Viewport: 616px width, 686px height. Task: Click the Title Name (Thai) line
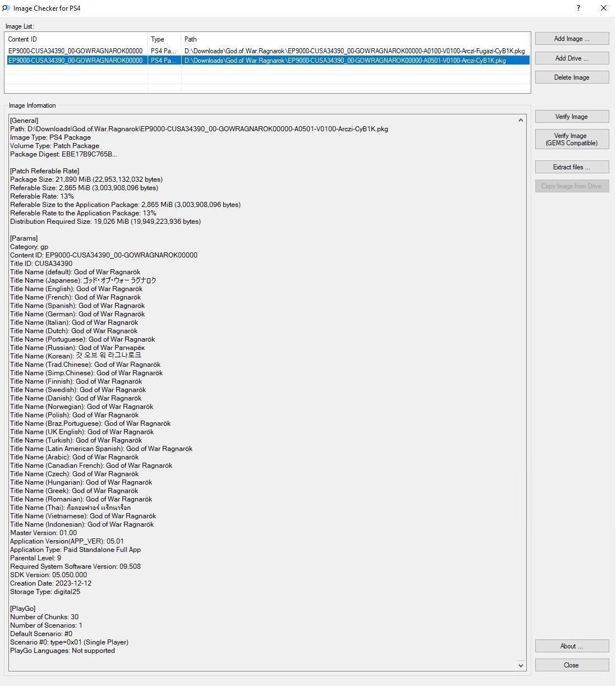[70, 508]
